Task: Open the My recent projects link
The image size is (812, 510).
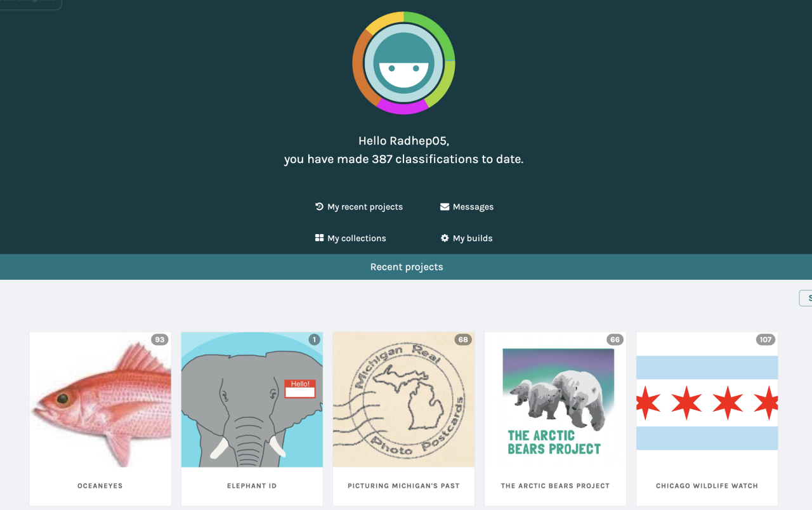Action: pyautogui.click(x=365, y=207)
